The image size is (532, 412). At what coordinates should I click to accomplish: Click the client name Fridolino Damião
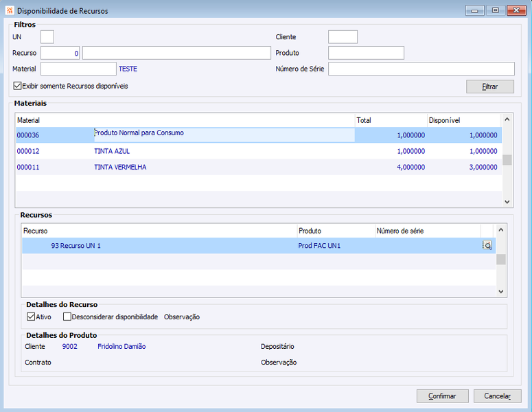point(122,347)
